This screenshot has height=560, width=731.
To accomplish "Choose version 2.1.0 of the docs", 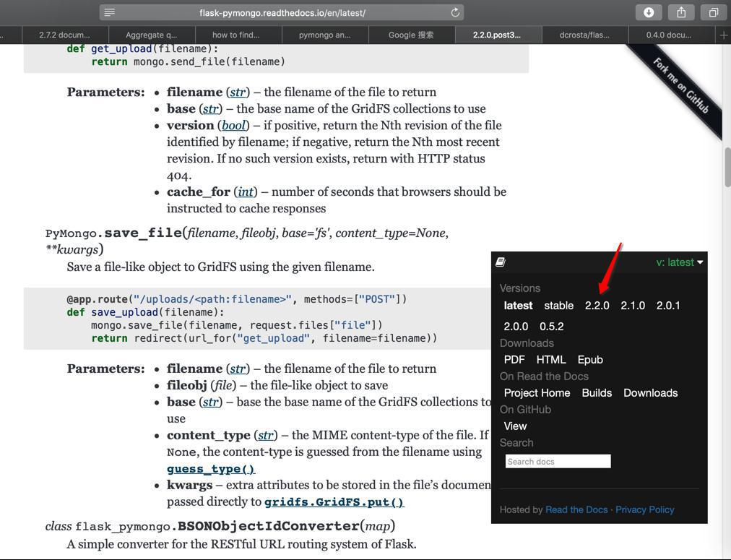I will 633,306.
